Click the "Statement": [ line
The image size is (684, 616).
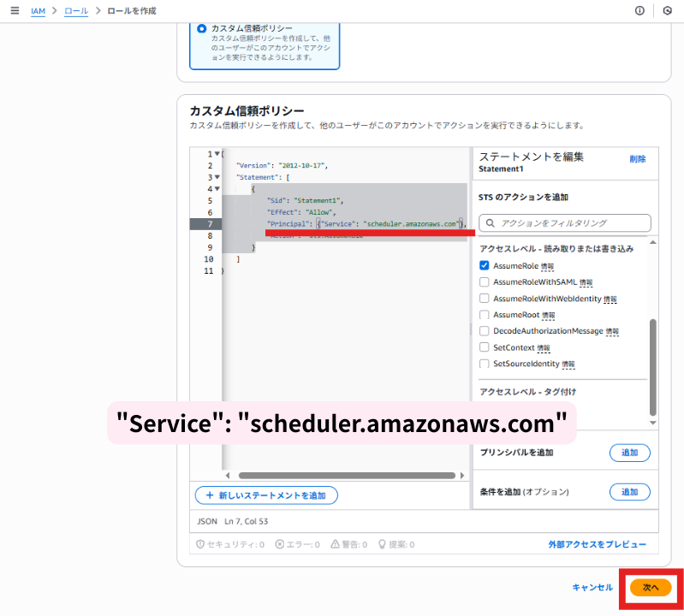263,177
